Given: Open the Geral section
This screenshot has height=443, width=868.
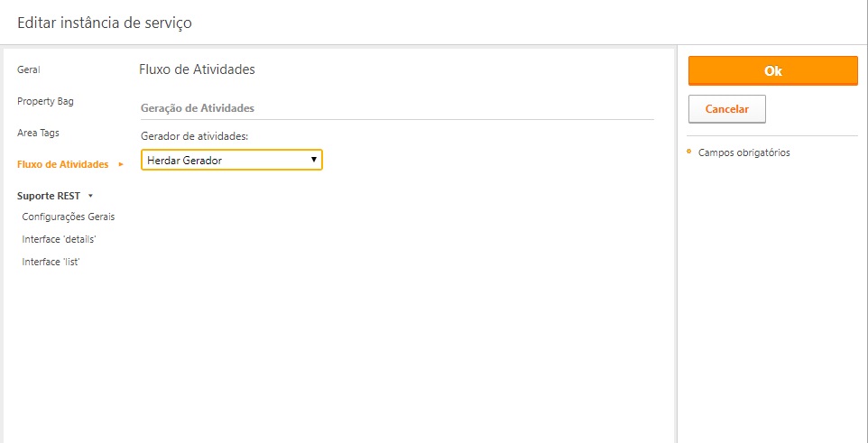Looking at the screenshot, I should coord(29,69).
